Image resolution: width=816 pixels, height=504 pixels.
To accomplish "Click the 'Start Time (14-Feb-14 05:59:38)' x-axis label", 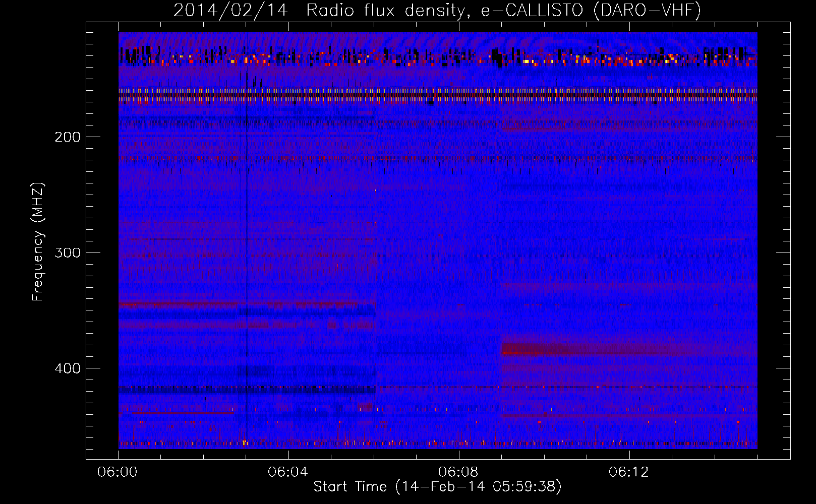I will pos(437,487).
